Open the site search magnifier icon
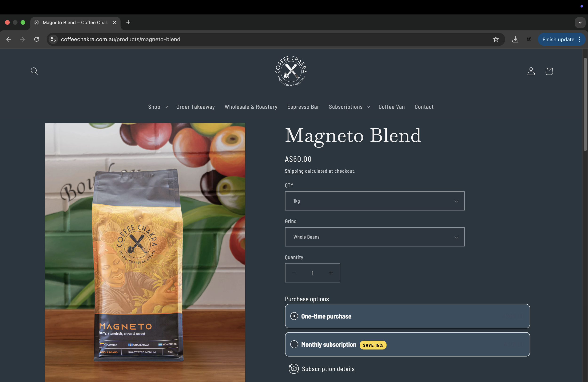The width and height of the screenshot is (588, 382). pos(34,71)
